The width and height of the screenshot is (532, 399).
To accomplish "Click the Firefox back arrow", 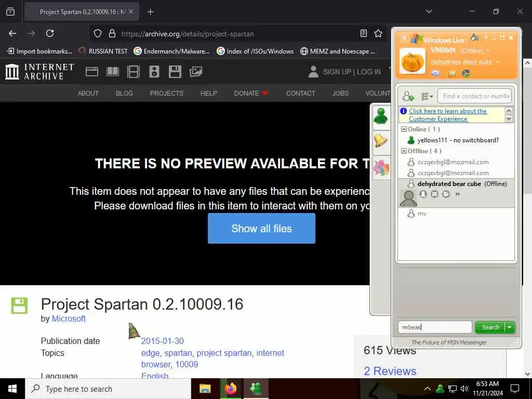I will [x=12, y=33].
